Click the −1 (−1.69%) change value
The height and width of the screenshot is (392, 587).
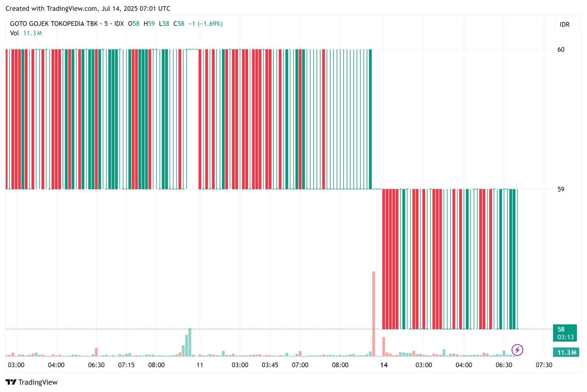[x=205, y=23]
